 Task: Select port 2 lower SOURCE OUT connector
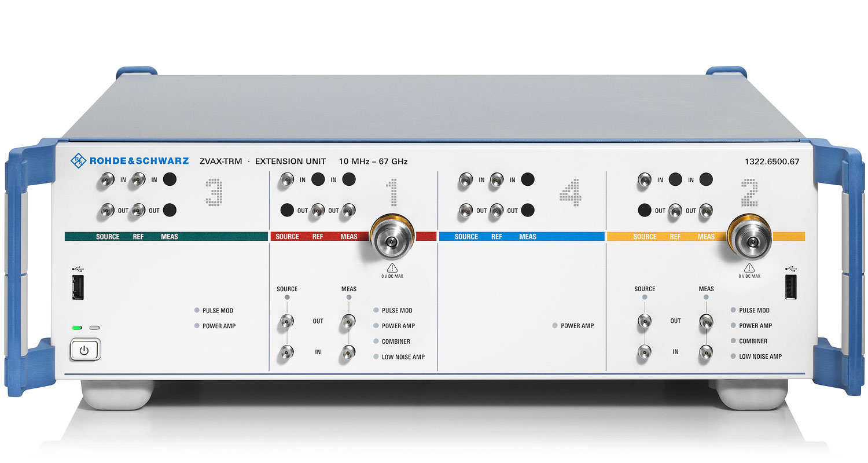tap(644, 321)
